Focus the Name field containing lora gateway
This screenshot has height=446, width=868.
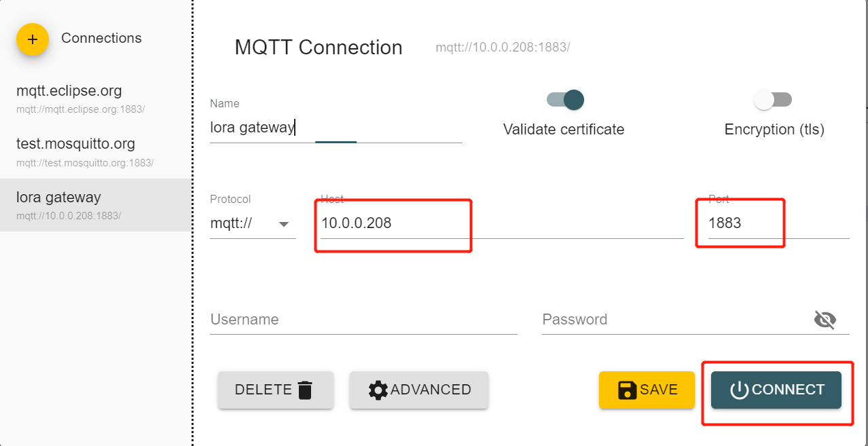click(x=336, y=128)
